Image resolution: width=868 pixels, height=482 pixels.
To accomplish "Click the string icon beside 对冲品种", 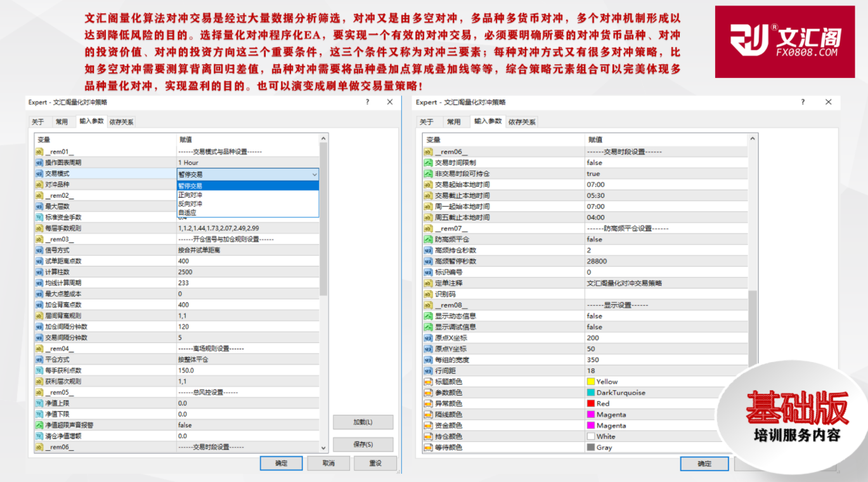I will (39, 185).
